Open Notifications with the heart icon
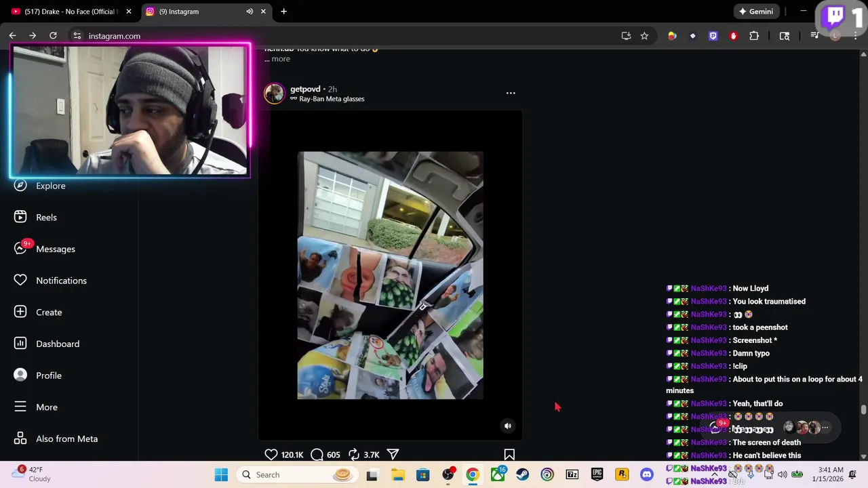Screen dimensions: 868x488 click(51, 281)
